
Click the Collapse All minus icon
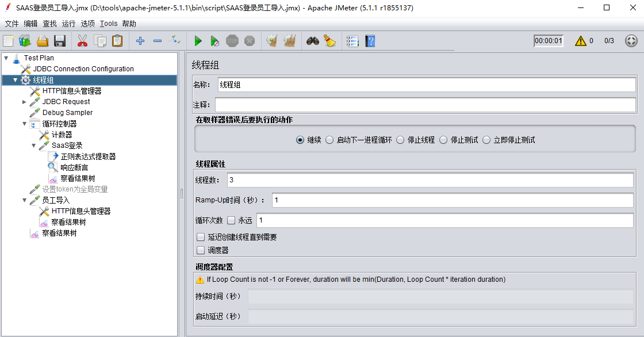[158, 41]
